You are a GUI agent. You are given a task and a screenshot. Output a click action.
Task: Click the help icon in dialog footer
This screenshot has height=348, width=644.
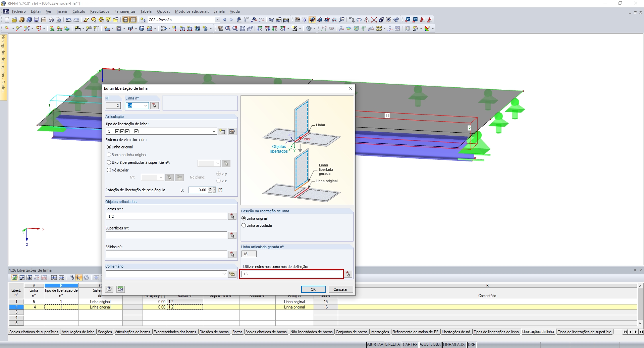coord(109,289)
